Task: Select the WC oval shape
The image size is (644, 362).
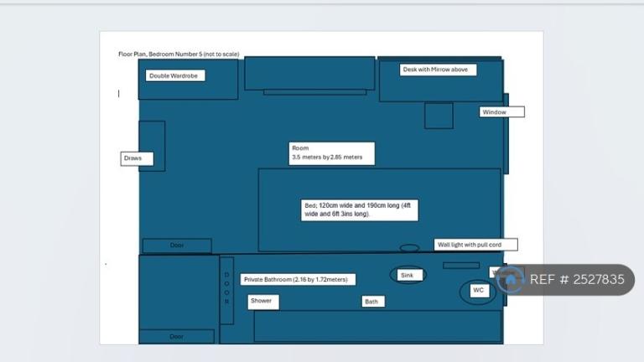Action: [478, 291]
